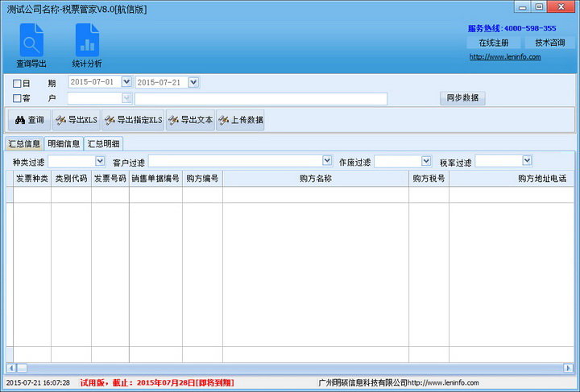Click the 导出XLS export button
Screen dimensions: 580x392
coord(76,120)
